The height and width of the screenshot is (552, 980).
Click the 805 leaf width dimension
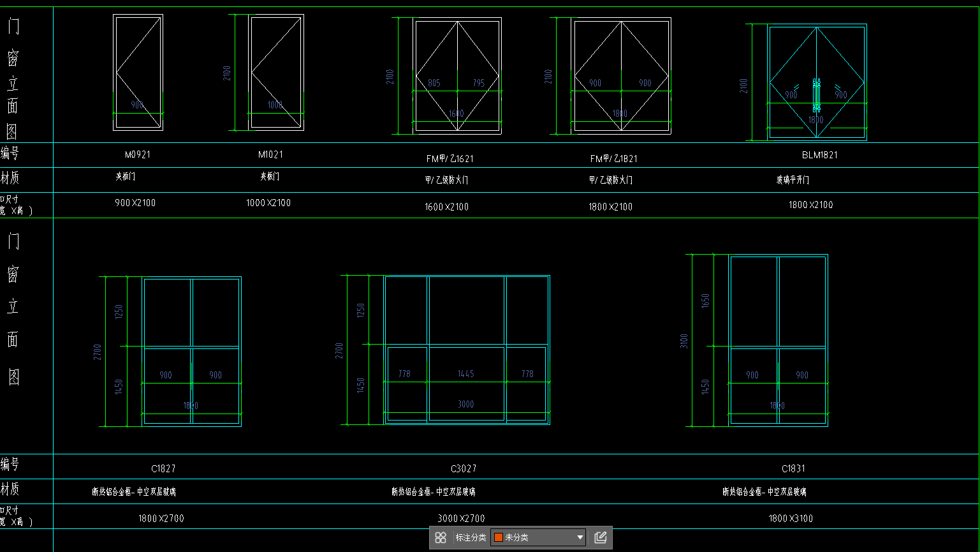(x=434, y=83)
